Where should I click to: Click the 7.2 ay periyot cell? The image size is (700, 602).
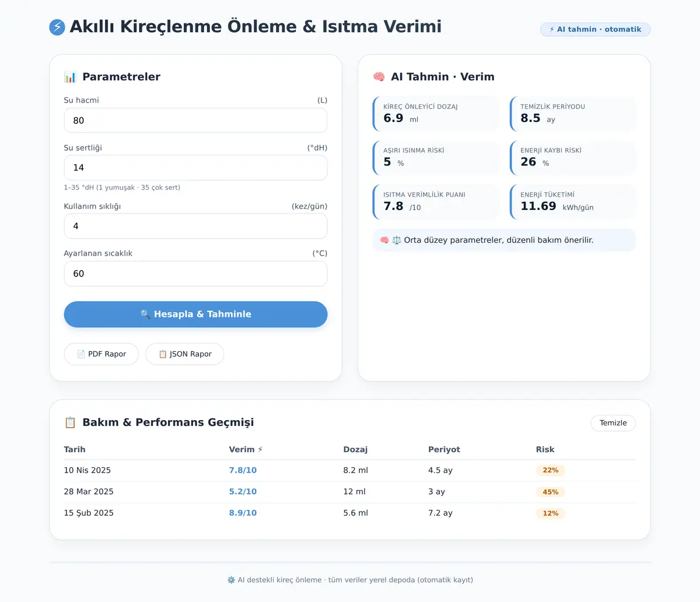click(440, 513)
